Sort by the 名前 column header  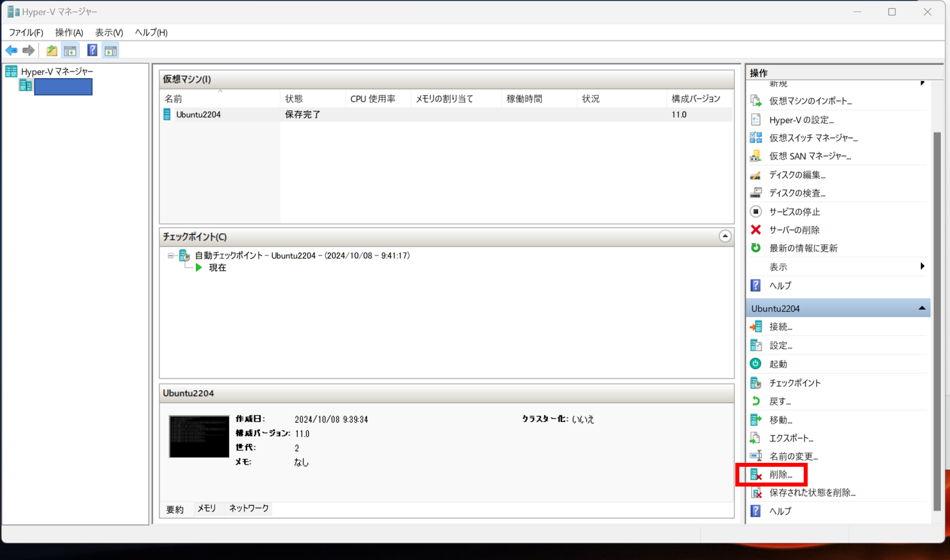(220, 99)
